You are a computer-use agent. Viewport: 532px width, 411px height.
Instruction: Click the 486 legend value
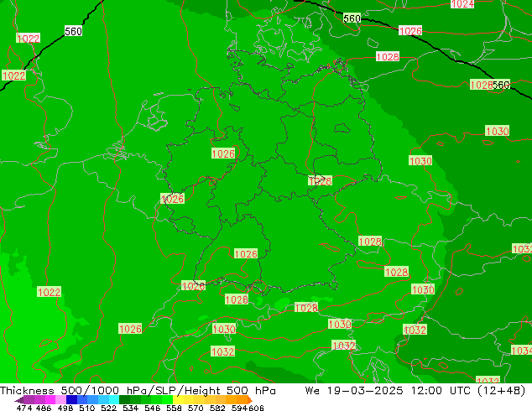[x=44, y=408]
